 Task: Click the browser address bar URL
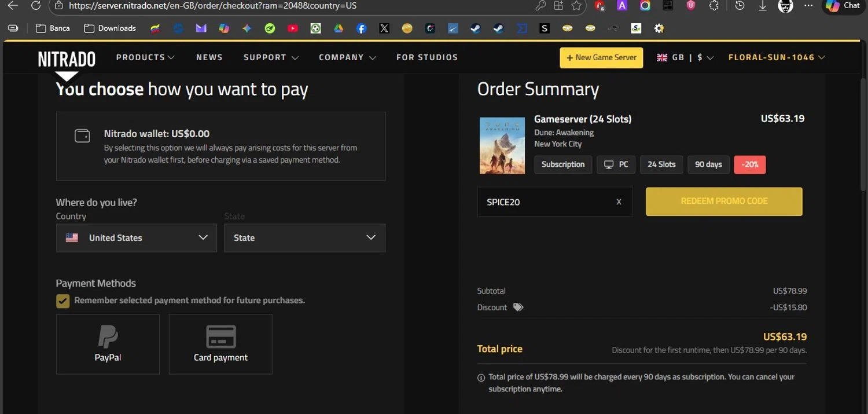pos(212,6)
